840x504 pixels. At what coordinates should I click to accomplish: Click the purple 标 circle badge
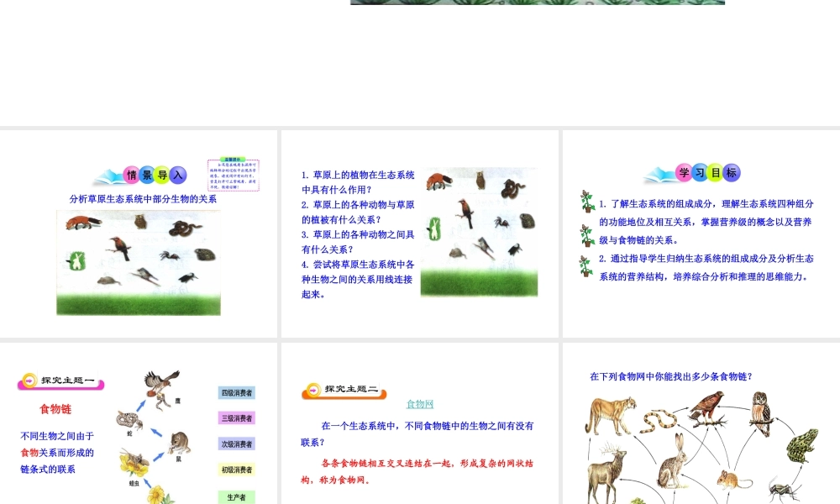pos(732,172)
